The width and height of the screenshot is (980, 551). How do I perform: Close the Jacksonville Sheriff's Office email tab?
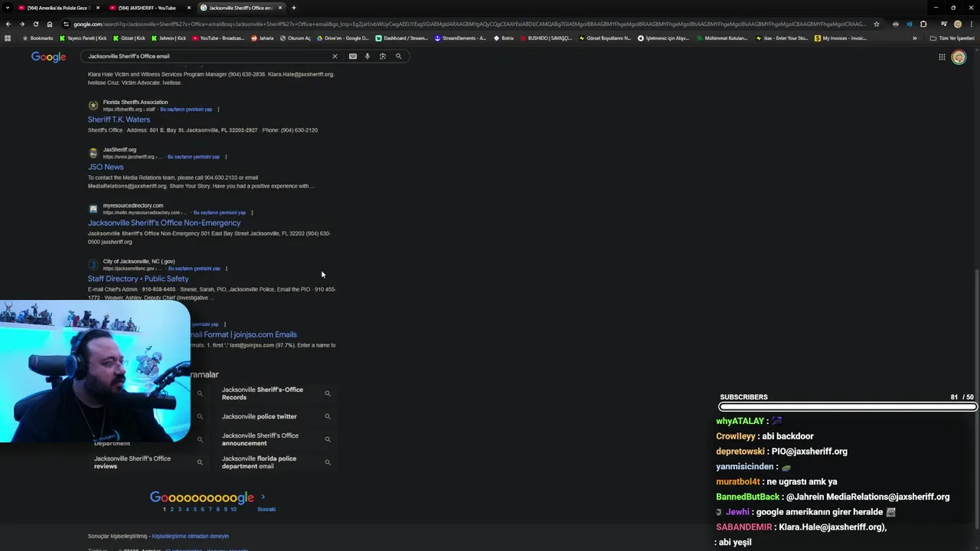point(280,8)
